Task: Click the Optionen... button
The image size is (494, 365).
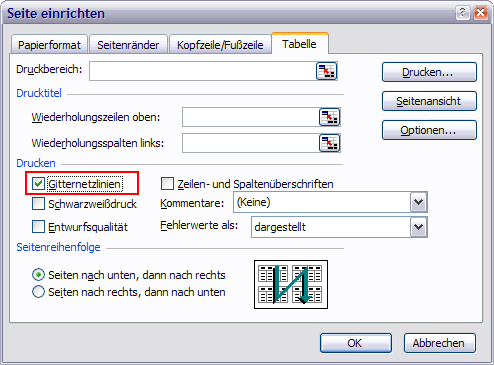Action: (429, 130)
